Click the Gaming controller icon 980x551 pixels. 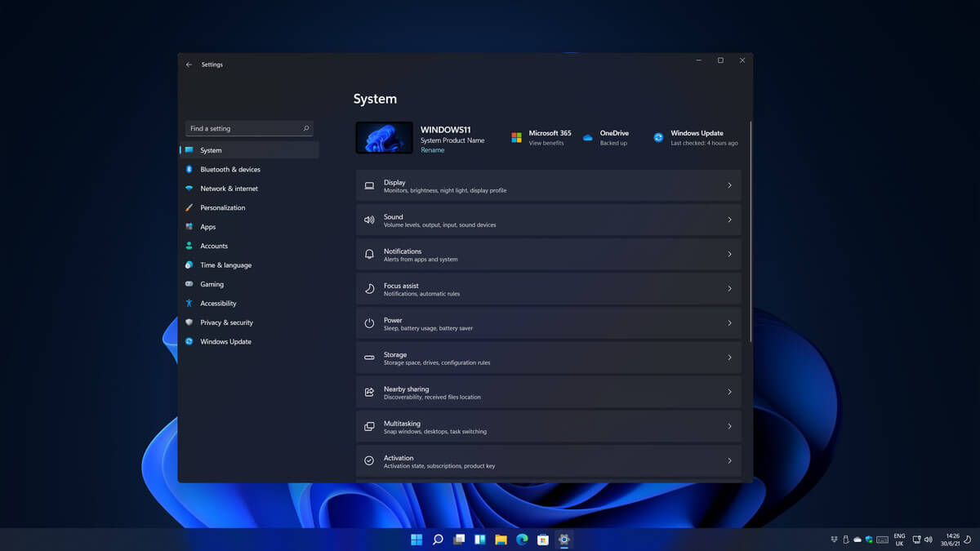[189, 284]
